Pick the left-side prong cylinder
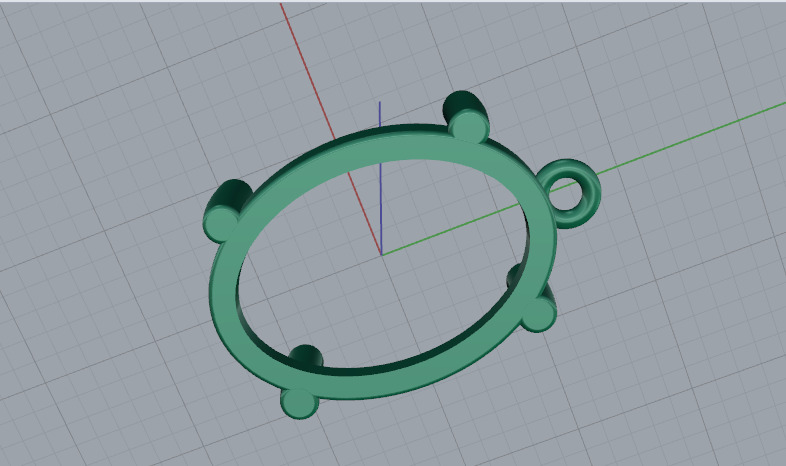 pyautogui.click(x=226, y=209)
